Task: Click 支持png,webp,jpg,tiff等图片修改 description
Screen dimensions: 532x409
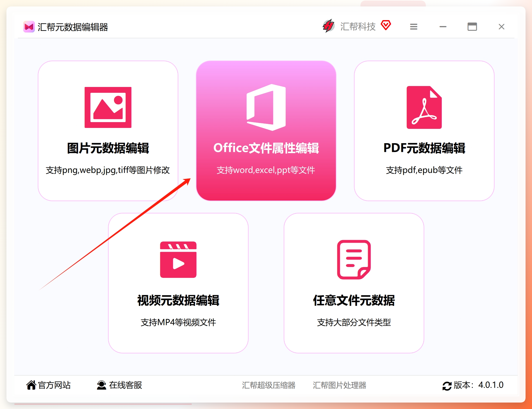Action: point(108,170)
